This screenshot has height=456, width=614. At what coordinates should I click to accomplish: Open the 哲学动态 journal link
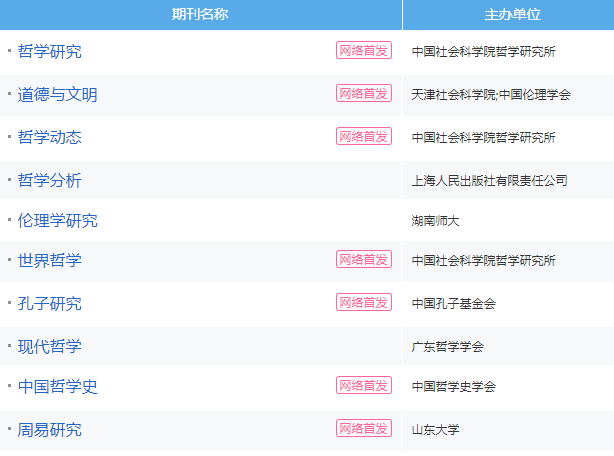tap(49, 137)
